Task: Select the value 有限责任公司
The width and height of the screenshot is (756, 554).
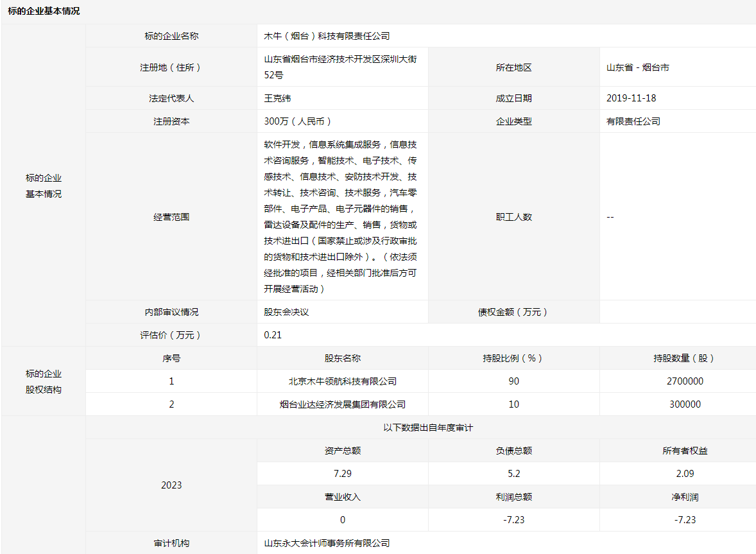Action: tap(633, 121)
